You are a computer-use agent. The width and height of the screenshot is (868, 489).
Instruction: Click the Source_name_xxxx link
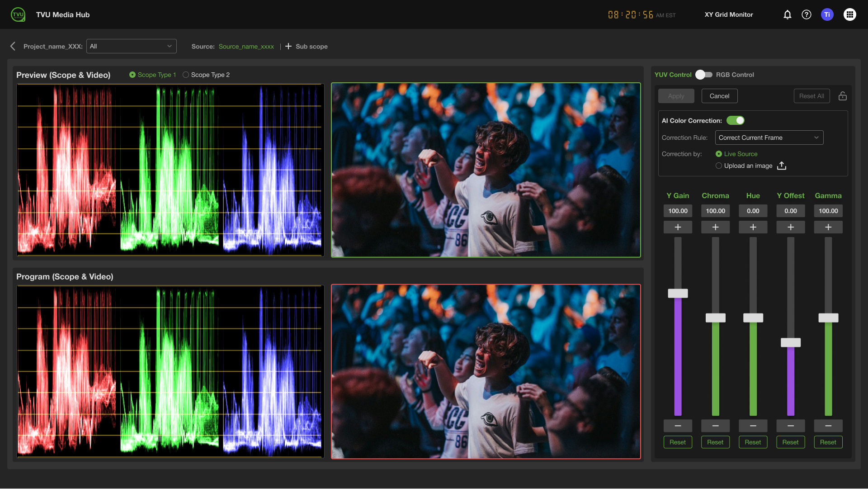tap(246, 47)
